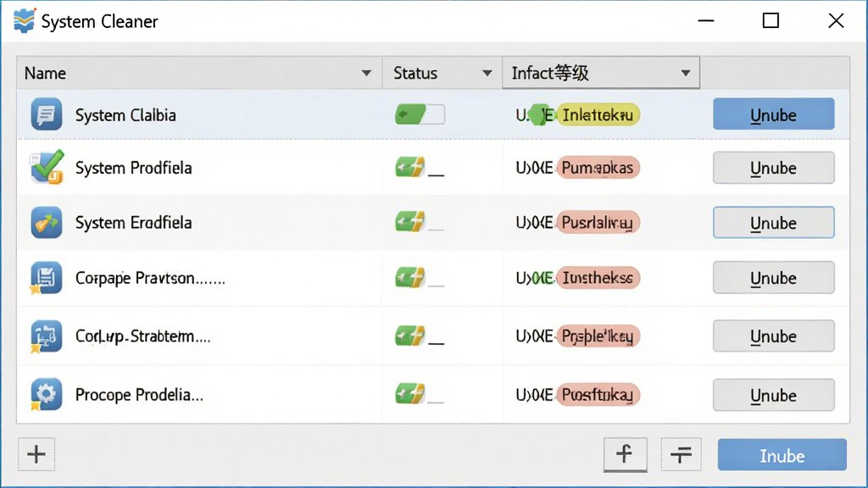
Task: Select the System Clalbia document icon
Action: tap(47, 114)
